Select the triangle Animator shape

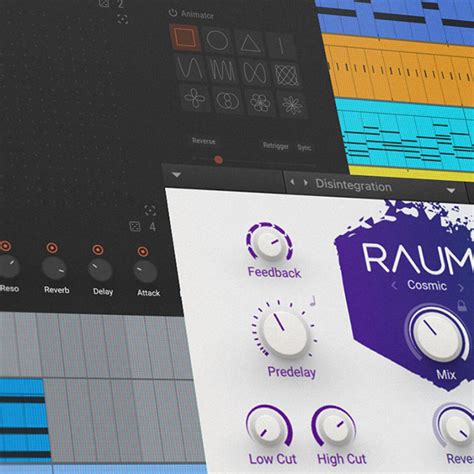[x=250, y=43]
